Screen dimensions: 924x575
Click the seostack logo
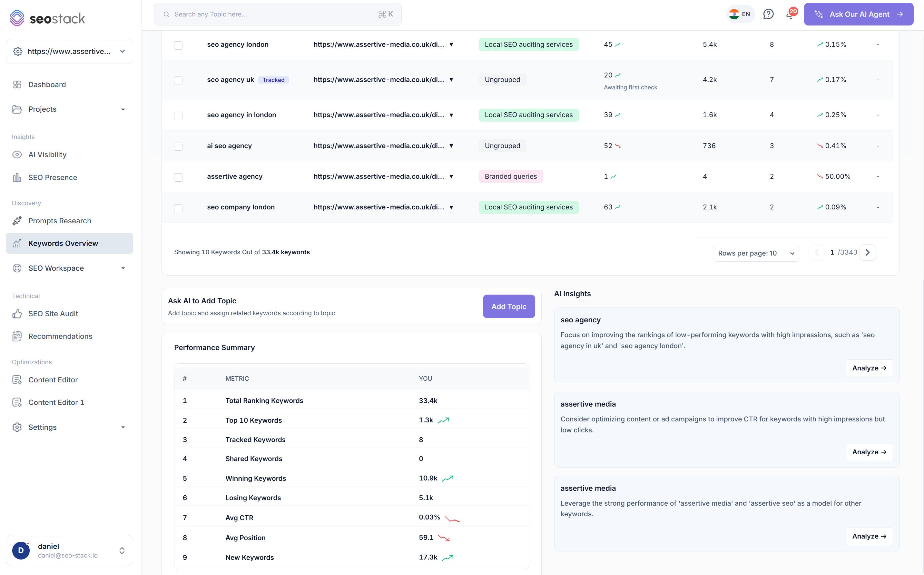coord(47,18)
